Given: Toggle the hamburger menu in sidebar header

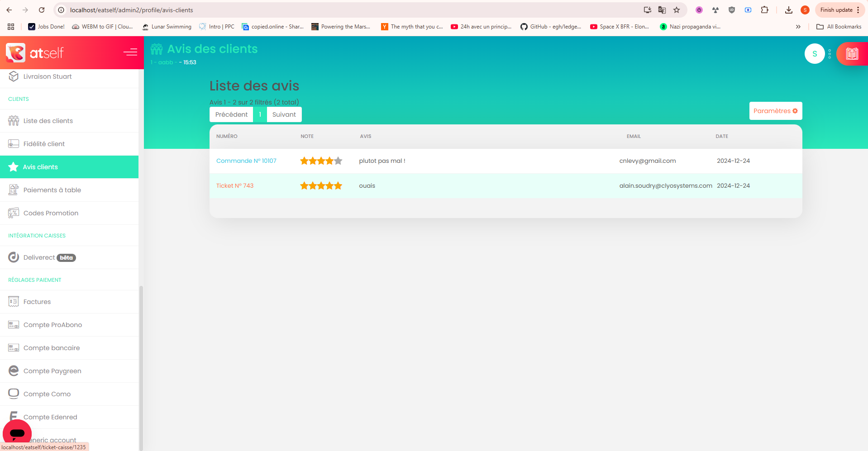Looking at the screenshot, I should point(130,52).
